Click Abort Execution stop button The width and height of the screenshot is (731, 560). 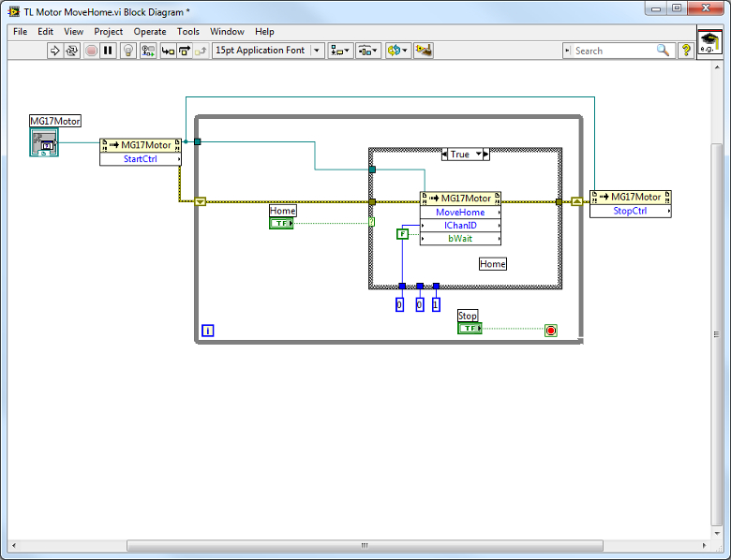[92, 51]
